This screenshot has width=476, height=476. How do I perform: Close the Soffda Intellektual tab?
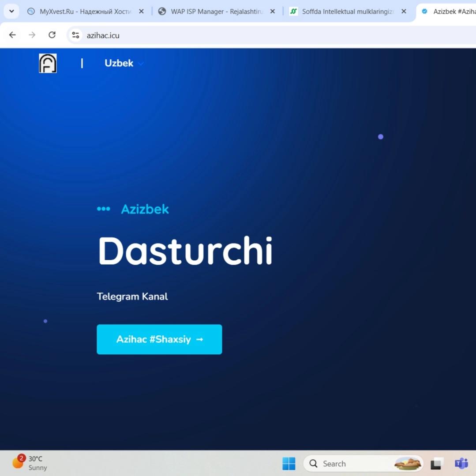click(404, 11)
